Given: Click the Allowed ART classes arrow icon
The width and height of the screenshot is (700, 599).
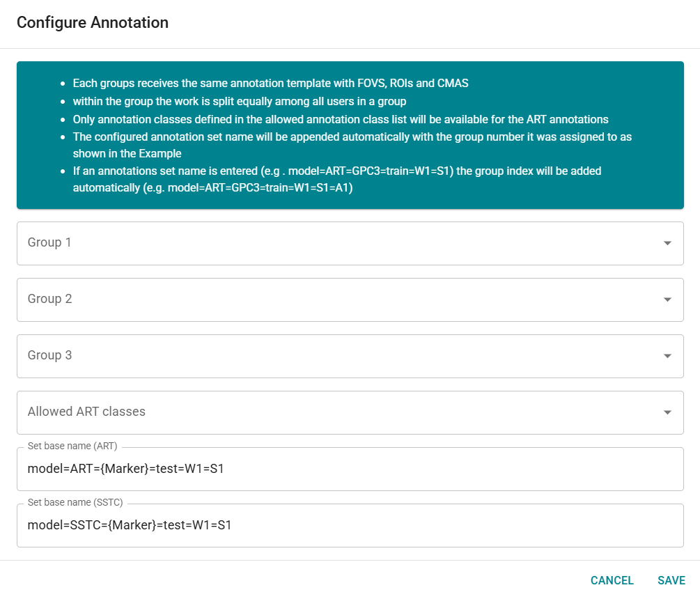Looking at the screenshot, I should 667,412.
